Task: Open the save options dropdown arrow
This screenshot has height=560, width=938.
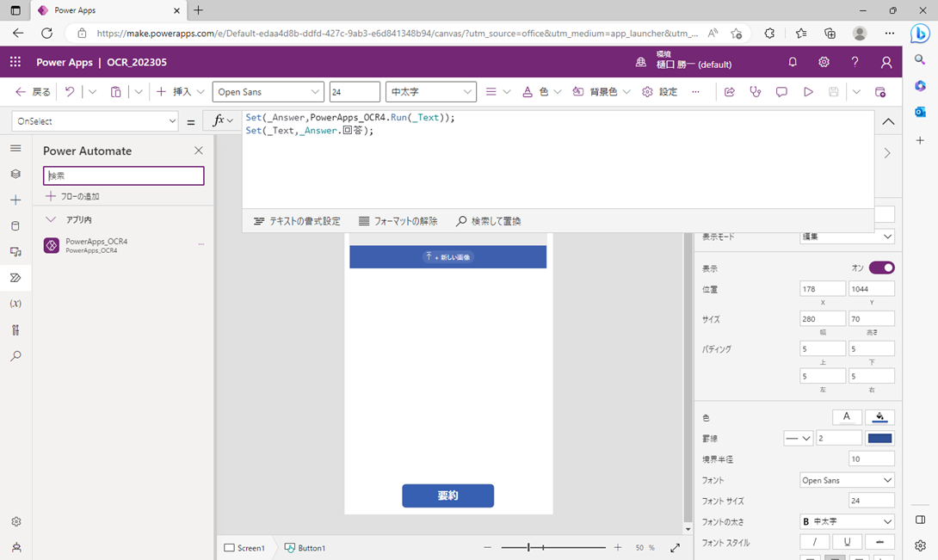Action: click(x=856, y=91)
